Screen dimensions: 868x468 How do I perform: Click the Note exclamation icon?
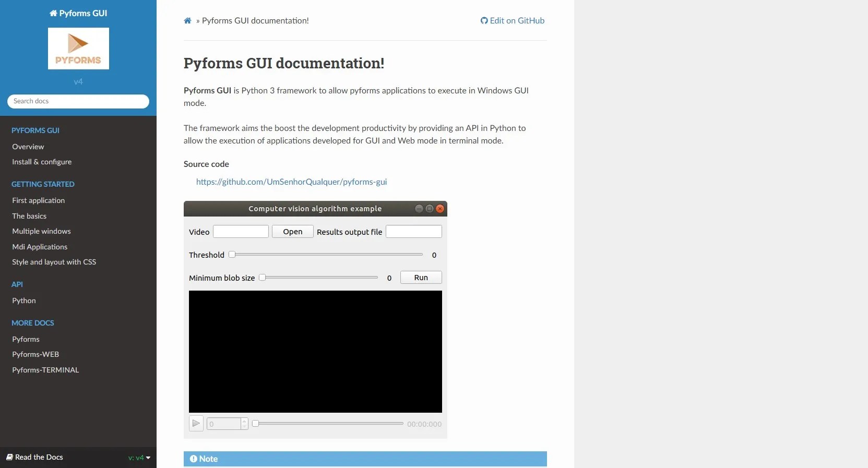[194, 459]
